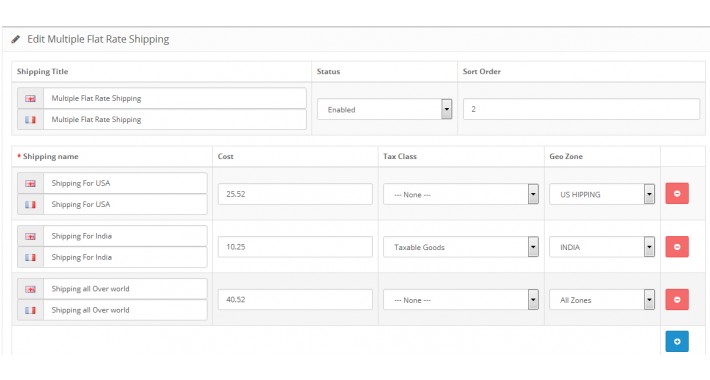Focus French Shipping all Over world name field
This screenshot has height=380, width=710.
point(125,310)
